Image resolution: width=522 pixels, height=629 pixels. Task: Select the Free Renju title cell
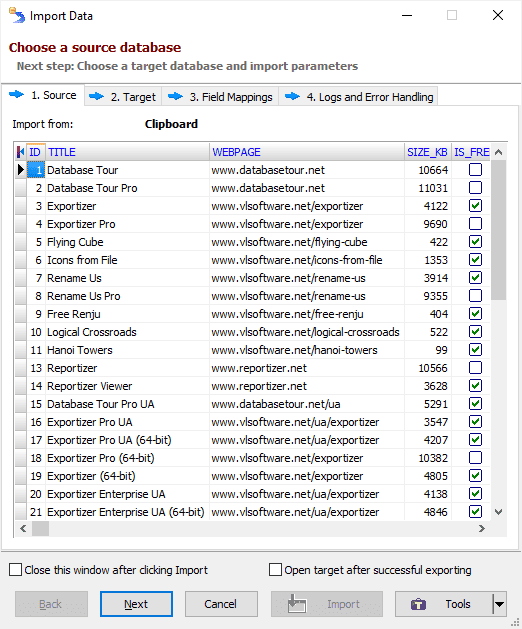[127, 314]
